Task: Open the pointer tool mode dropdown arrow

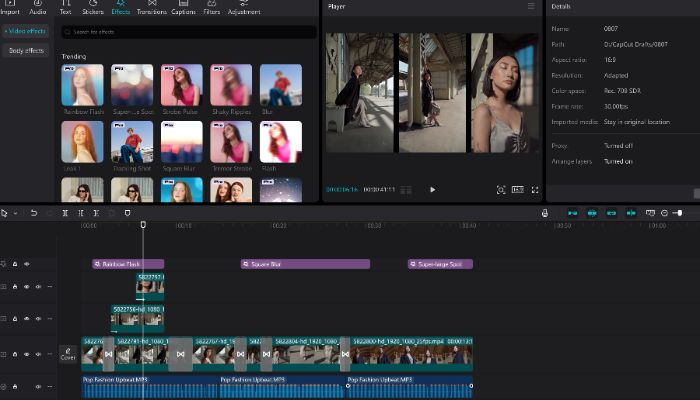Action: pos(15,213)
